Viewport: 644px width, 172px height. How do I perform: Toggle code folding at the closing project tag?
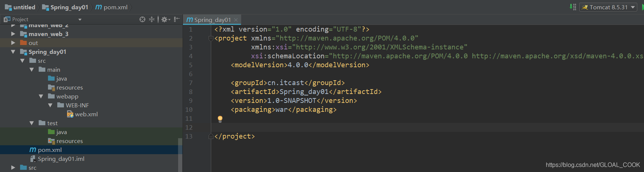pos(211,136)
